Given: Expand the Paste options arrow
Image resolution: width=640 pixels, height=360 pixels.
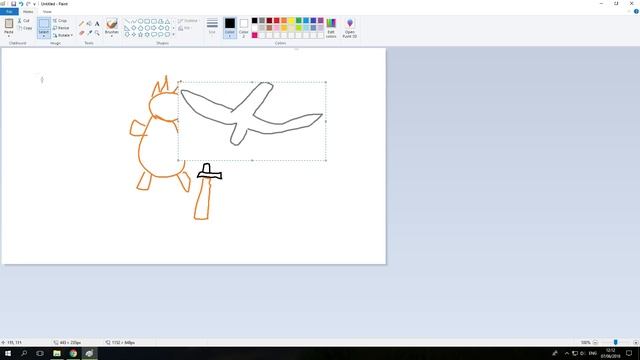Looking at the screenshot, I should [9, 35].
